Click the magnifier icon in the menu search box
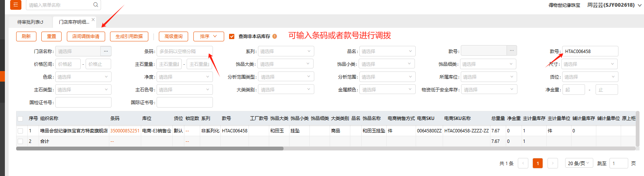644x176 pixels. tap(96, 5)
